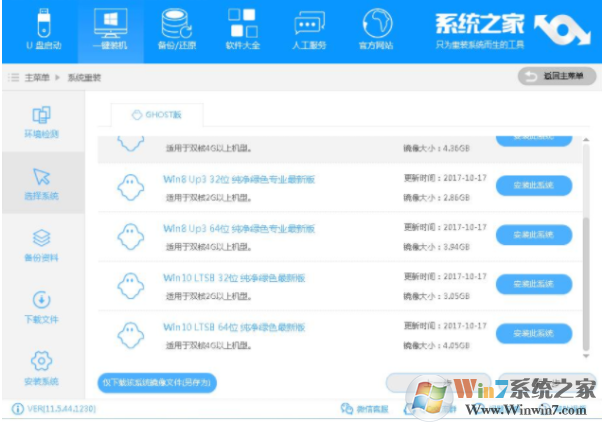Click ghost icon of Win8 Up3 64位 row
The image size is (603, 424).
click(x=131, y=236)
